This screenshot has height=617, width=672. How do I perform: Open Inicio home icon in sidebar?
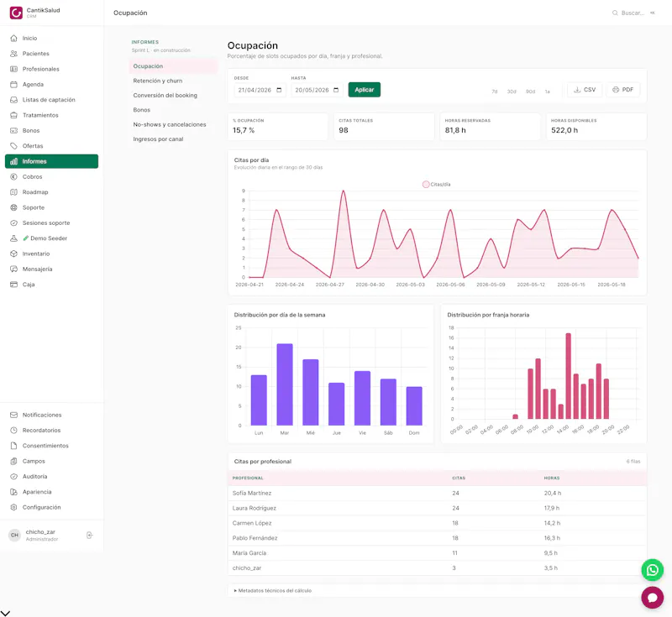(x=13, y=38)
